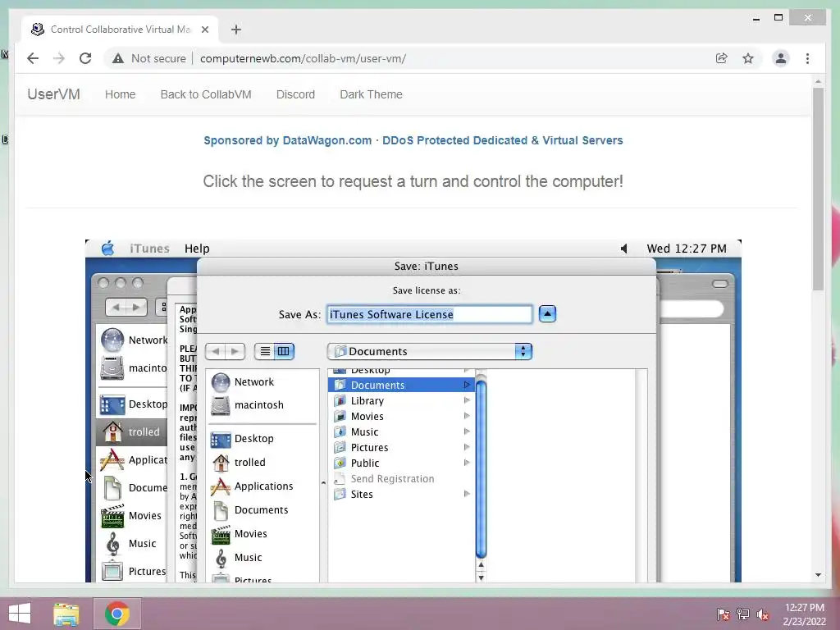Screen dimensions: 840x630
Task: Select the highlighted Documents folder in the column
Action: point(401,386)
